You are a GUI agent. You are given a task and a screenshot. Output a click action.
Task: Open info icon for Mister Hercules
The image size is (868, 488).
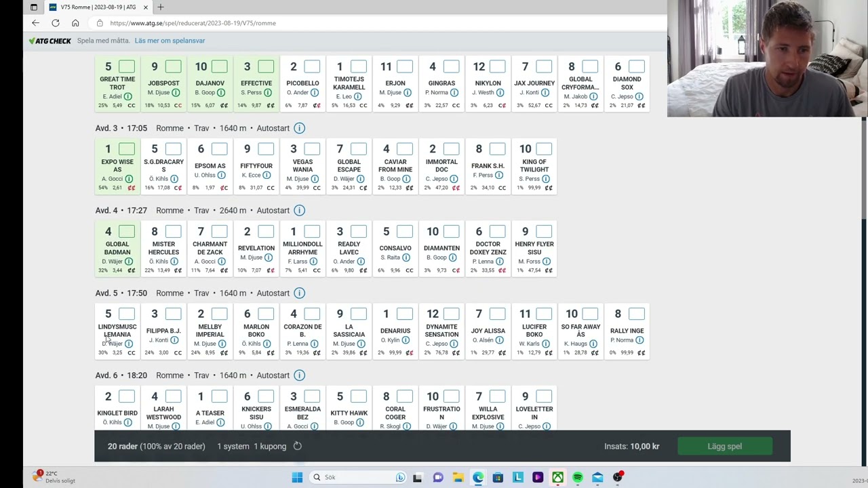pos(174,262)
